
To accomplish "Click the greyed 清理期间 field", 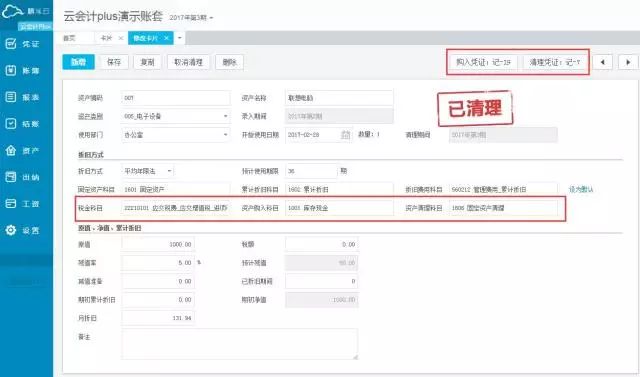I will coord(503,135).
